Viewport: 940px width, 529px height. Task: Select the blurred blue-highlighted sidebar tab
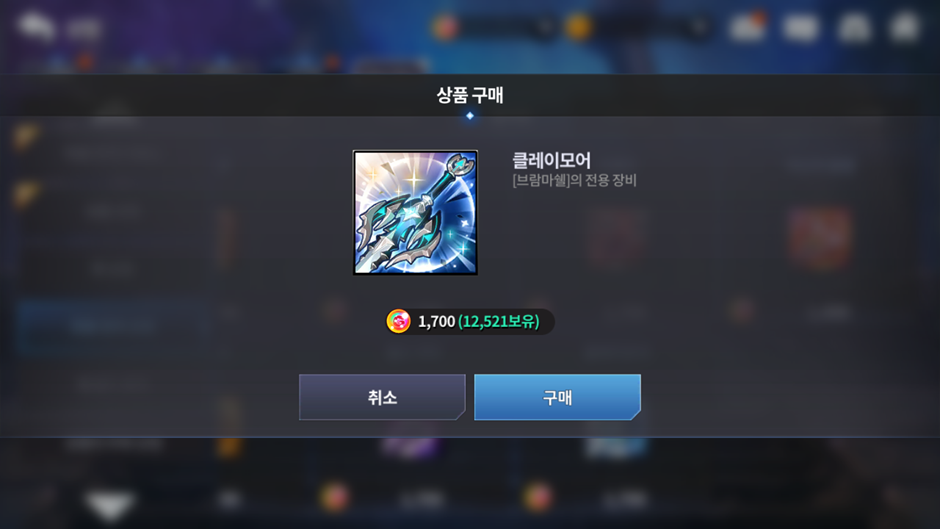[113, 326]
